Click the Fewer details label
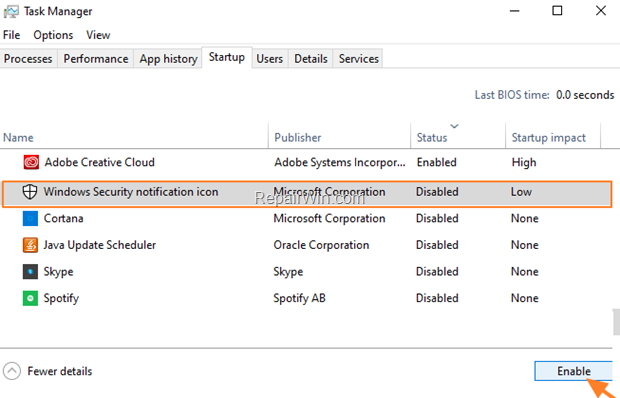Screen dimensions: 620x398 pyautogui.click(x=60, y=371)
